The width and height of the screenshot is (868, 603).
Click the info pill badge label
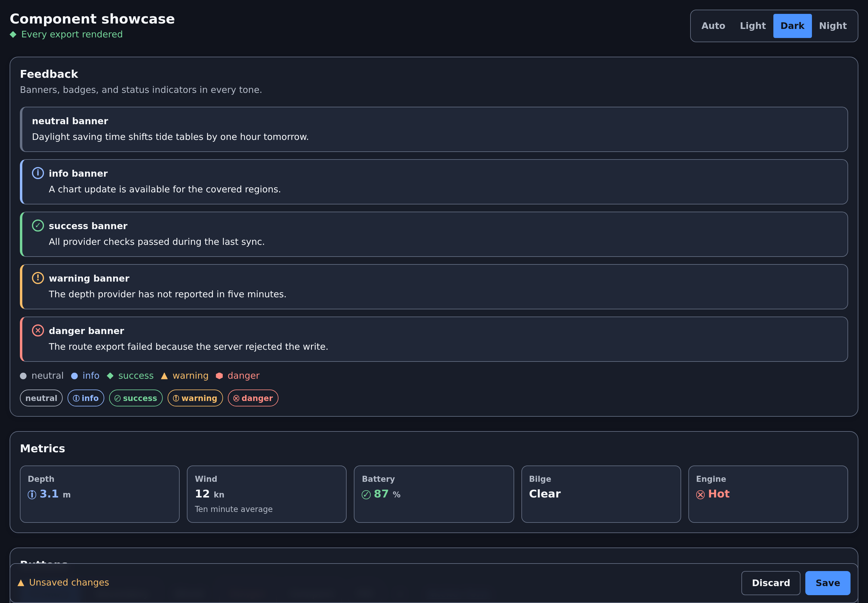pos(90,398)
